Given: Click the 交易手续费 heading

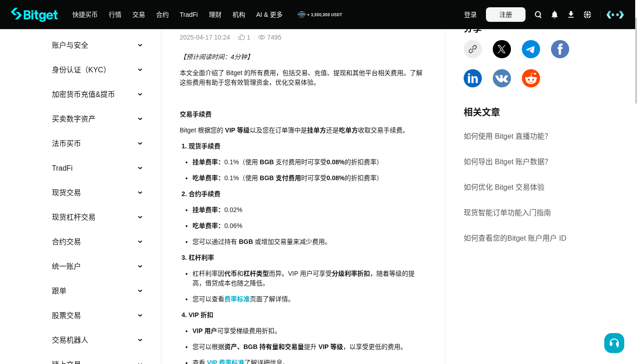Looking at the screenshot, I should click(196, 114).
